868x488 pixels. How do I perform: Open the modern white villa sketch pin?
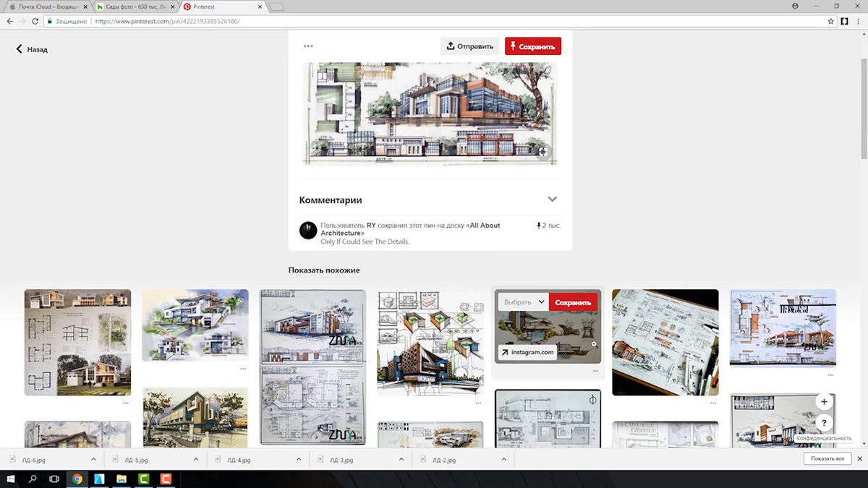point(195,325)
